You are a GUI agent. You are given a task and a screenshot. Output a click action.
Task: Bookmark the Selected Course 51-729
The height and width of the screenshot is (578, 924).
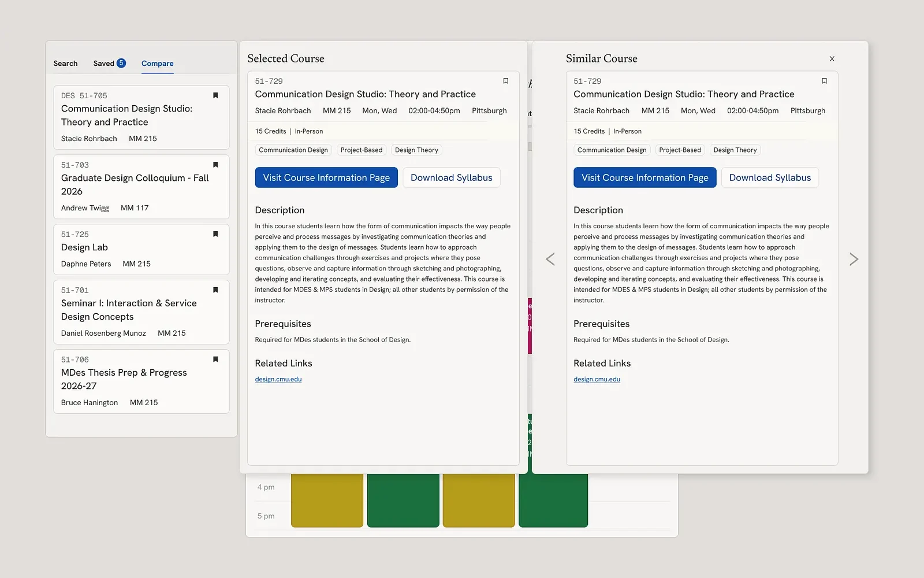coord(506,81)
